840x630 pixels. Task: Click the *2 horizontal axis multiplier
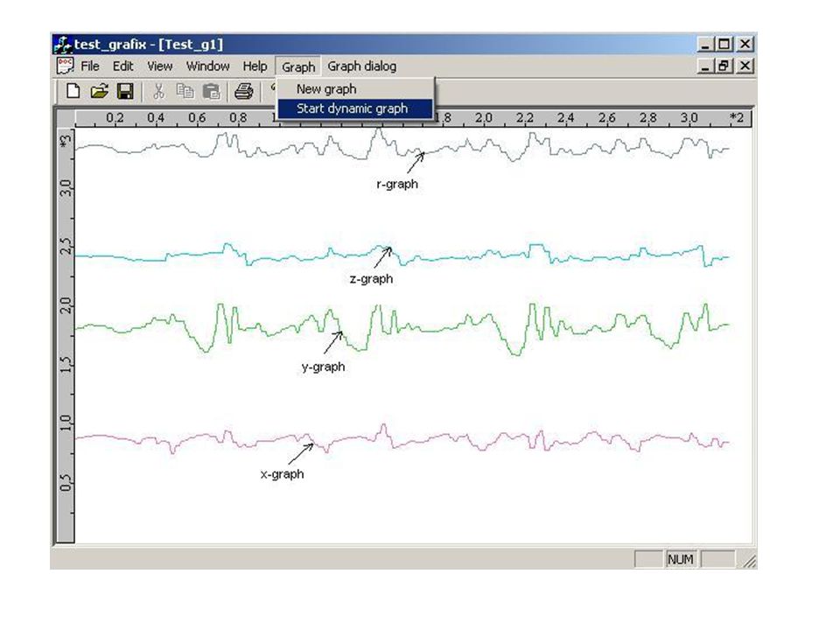pyautogui.click(x=736, y=117)
